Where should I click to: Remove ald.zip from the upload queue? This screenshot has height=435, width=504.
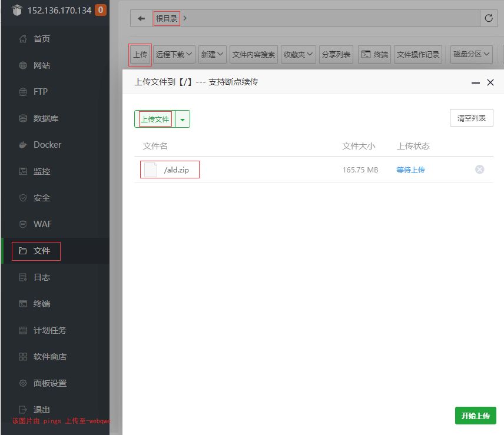point(479,170)
